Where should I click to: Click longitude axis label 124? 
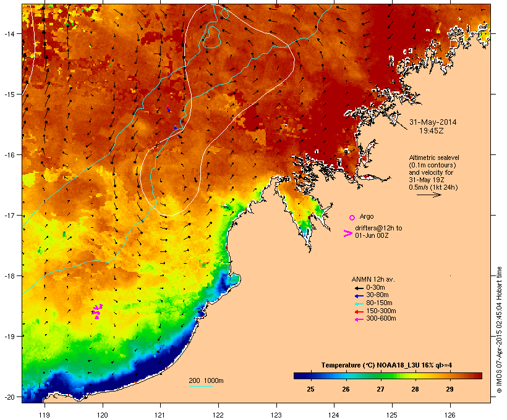pos(334,415)
